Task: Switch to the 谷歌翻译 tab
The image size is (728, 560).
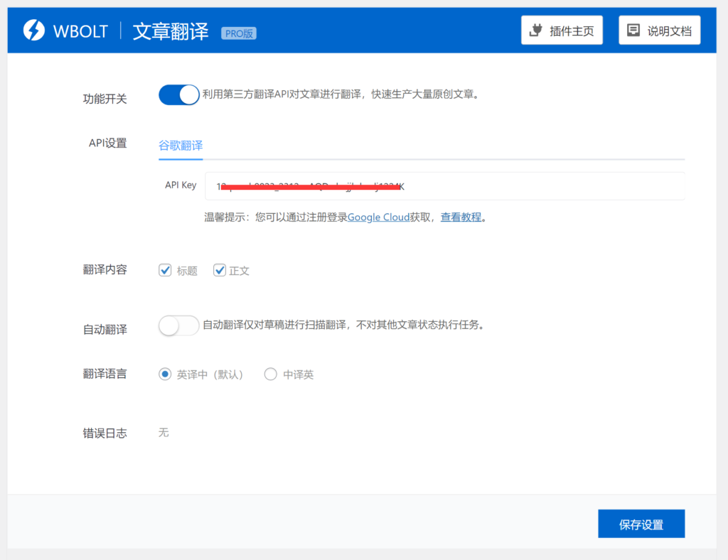Action: 181,145
